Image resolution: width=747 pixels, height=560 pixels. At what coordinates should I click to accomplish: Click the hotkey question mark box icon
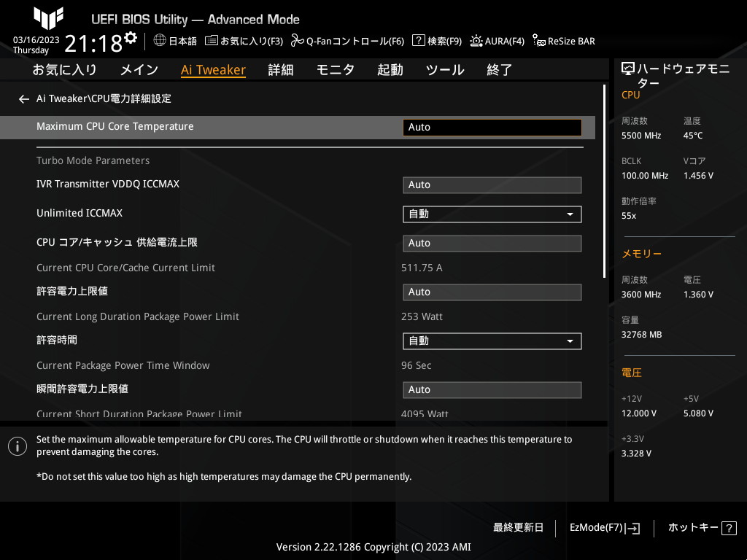coord(729,528)
